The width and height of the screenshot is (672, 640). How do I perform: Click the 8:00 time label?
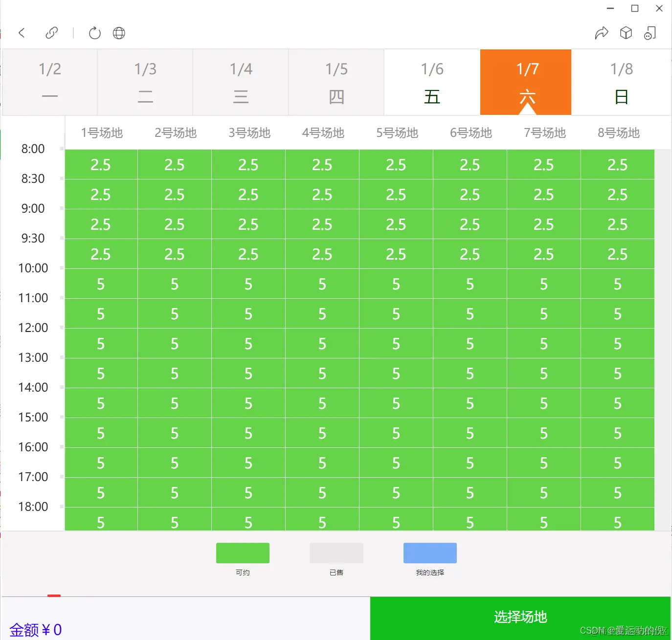[x=33, y=149]
